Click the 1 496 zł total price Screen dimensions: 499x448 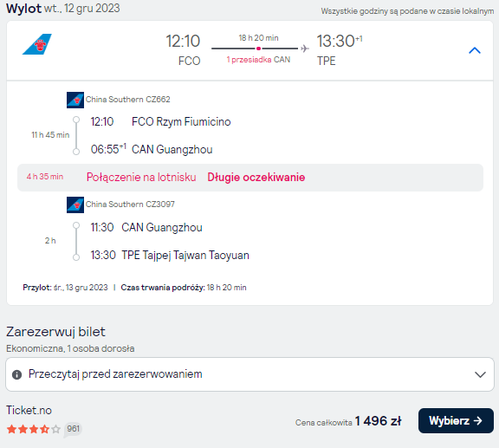click(x=378, y=421)
